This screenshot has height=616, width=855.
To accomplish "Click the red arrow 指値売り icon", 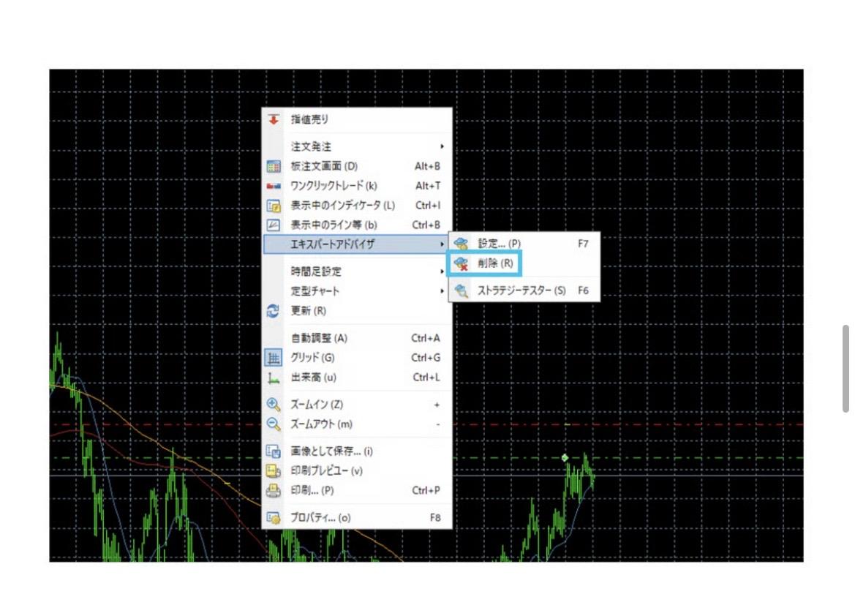I will [x=274, y=119].
